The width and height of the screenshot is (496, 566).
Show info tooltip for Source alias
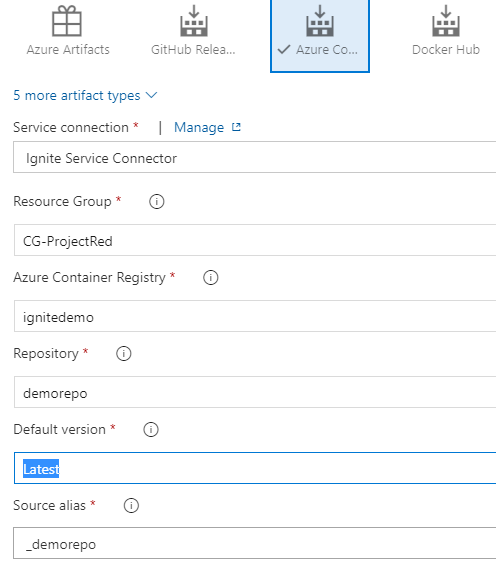[131, 506]
